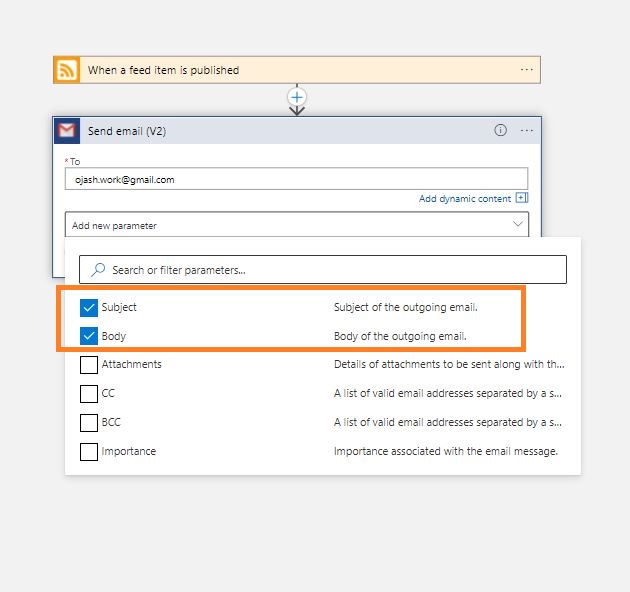Tick the BCC parameter checkbox
The height and width of the screenshot is (592, 630).
tap(89, 423)
